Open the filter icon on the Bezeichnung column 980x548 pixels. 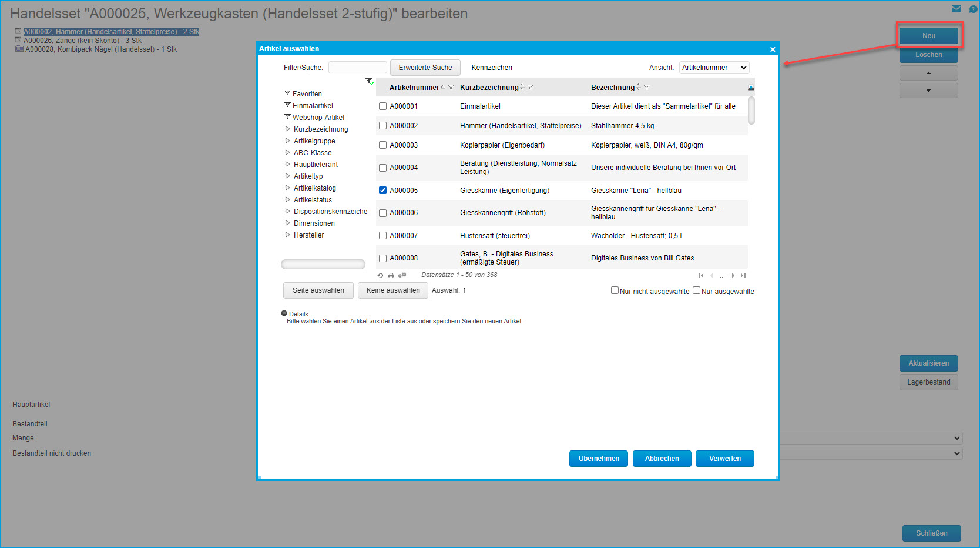pos(646,88)
